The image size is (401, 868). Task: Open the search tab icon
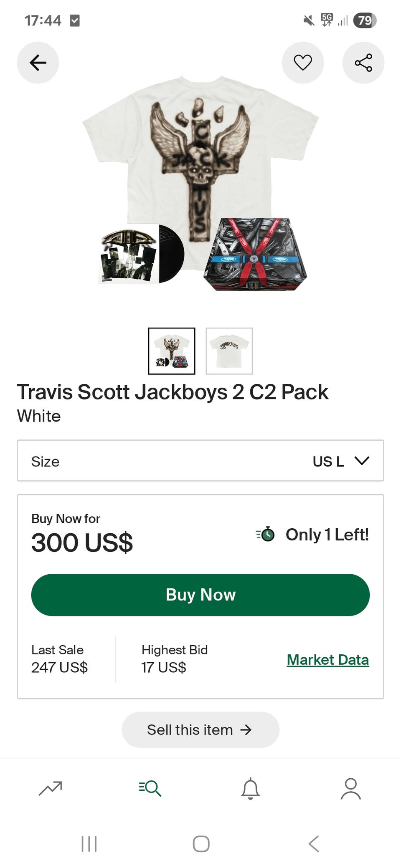[x=150, y=788]
